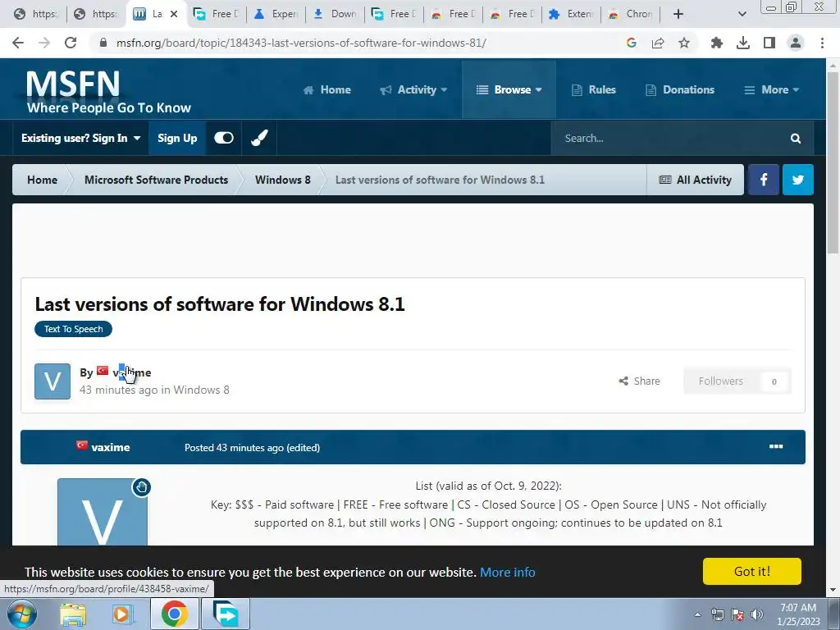Open a new browser tab
Image resolution: width=840 pixels, height=630 pixels.
(x=678, y=14)
